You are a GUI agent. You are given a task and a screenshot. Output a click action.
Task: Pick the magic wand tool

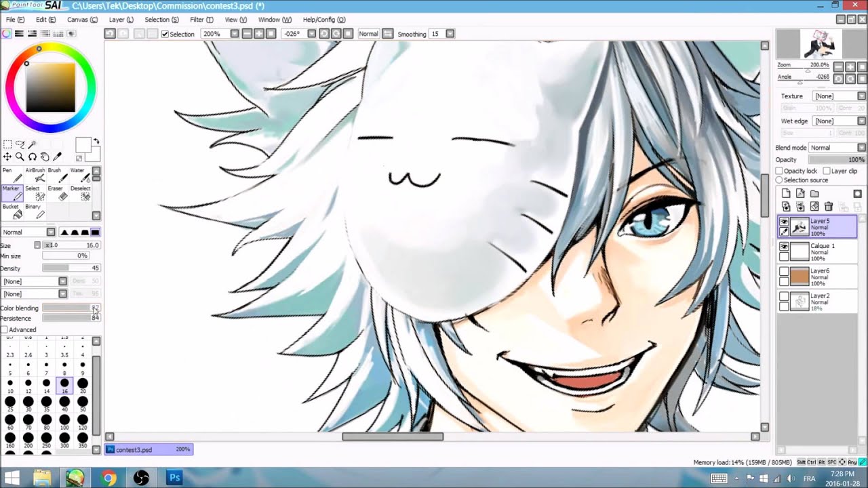pos(32,144)
